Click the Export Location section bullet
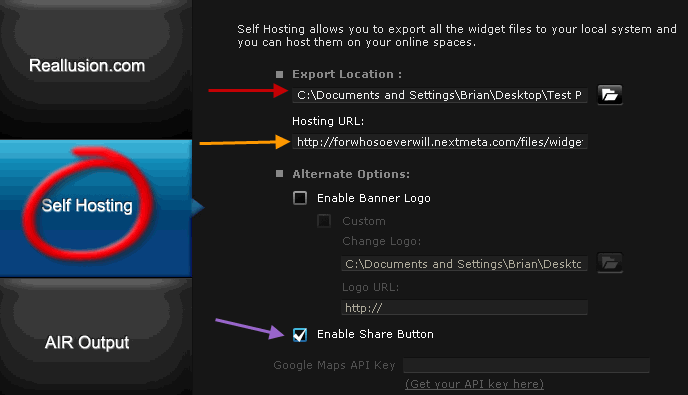The height and width of the screenshot is (395, 688). point(280,74)
